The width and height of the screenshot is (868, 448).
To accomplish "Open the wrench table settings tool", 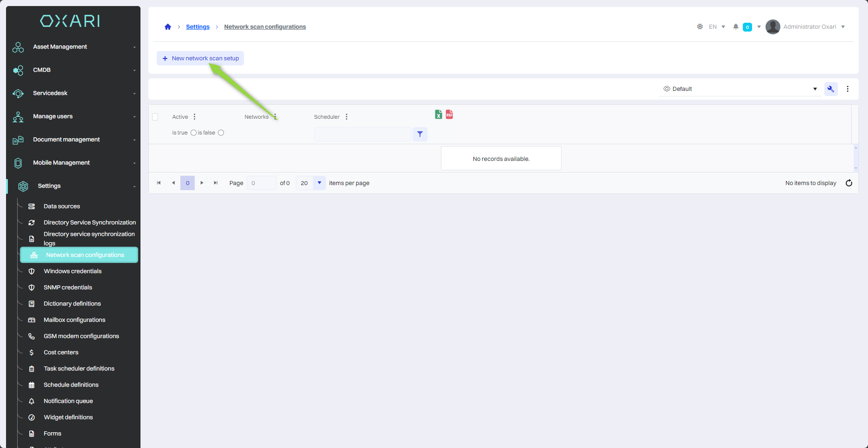I will 830,89.
